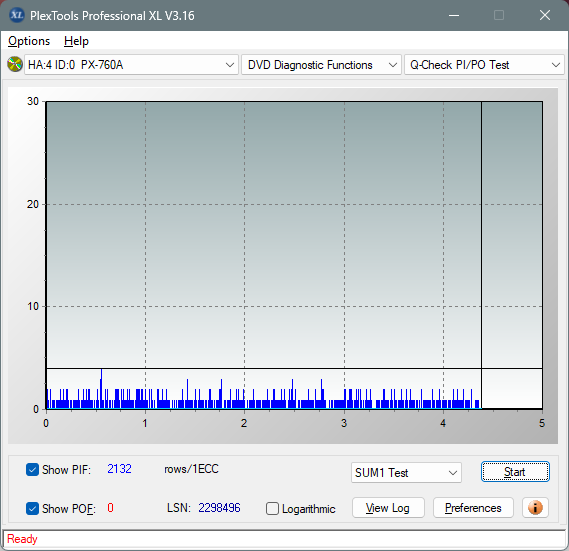Image resolution: width=569 pixels, height=551 pixels.
Task: Click the POF value 0
Action: (110, 507)
